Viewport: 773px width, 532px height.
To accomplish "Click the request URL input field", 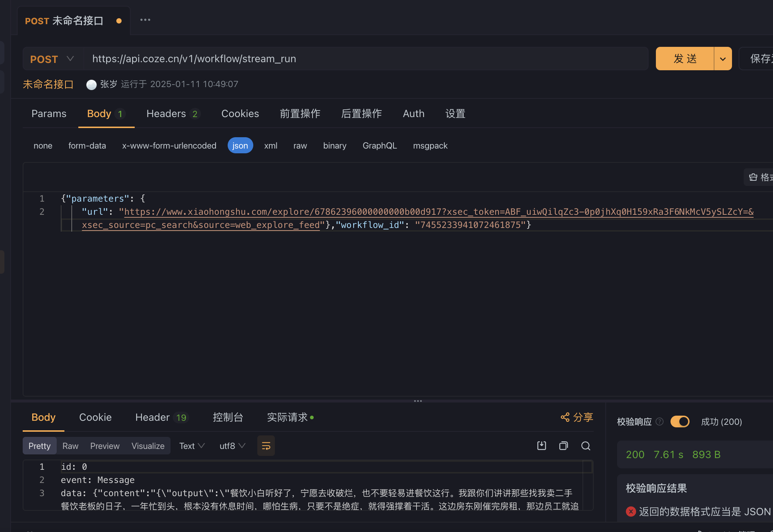I will (366, 59).
